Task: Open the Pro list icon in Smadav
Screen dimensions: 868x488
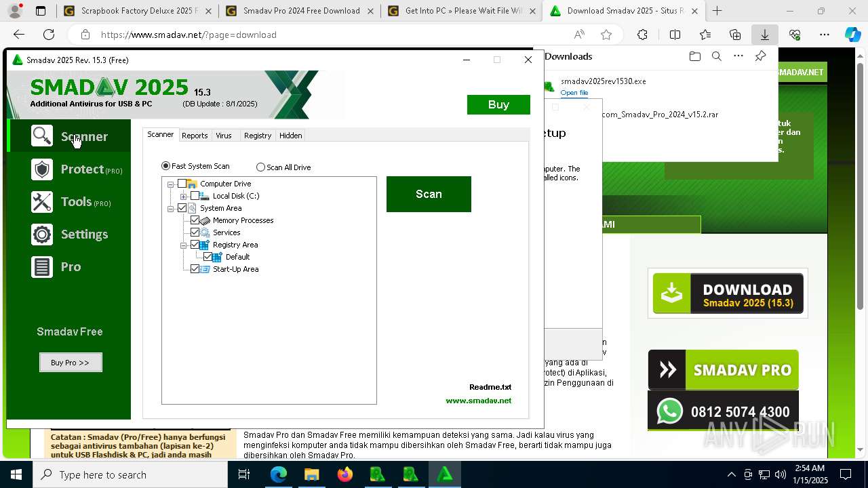Action: pos(42,266)
